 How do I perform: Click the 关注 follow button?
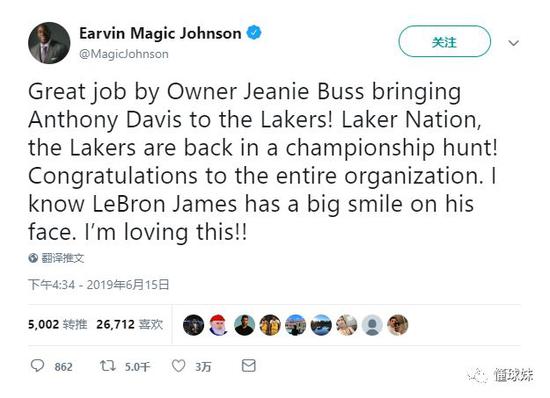444,41
